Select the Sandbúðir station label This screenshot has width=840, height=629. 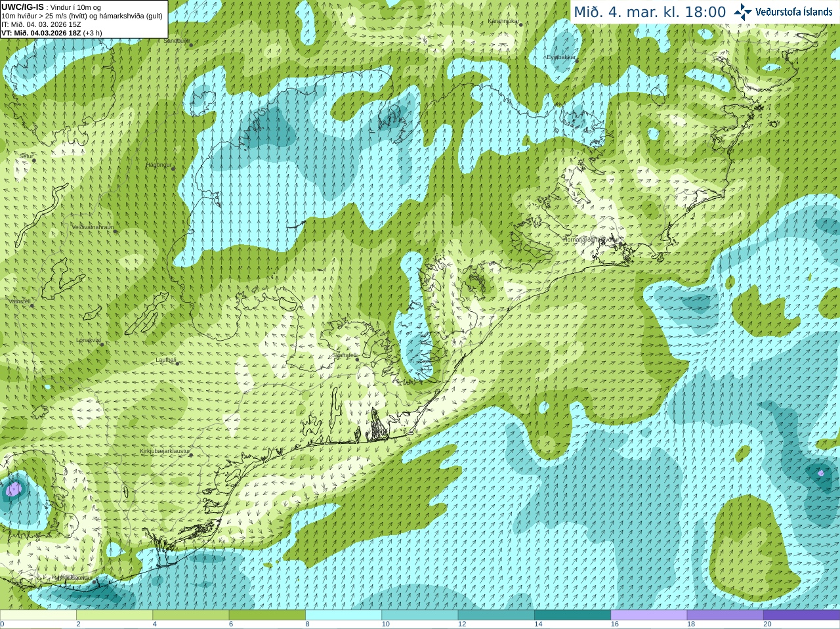pyautogui.click(x=177, y=41)
